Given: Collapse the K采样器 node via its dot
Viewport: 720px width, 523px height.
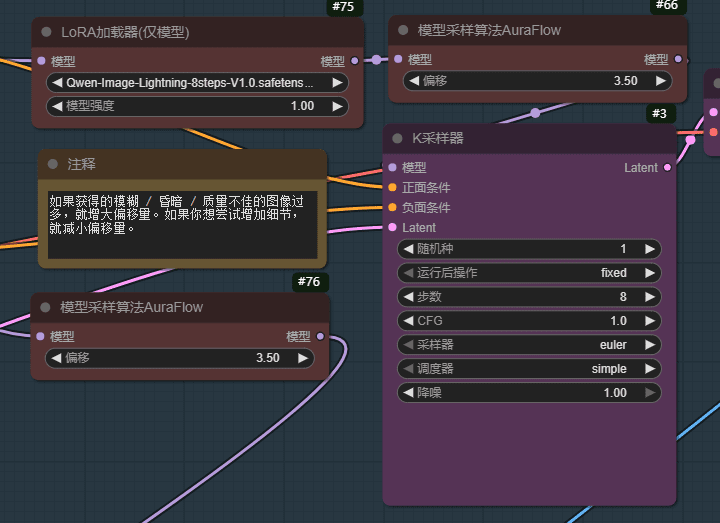Looking at the screenshot, I should pyautogui.click(x=398, y=138).
